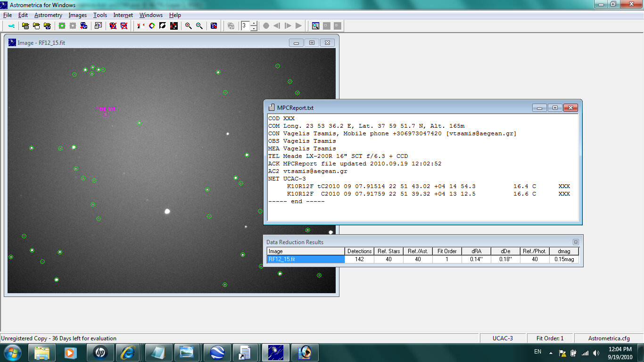
Task: Click the second folder icon in the toolbar
Action: point(36,26)
